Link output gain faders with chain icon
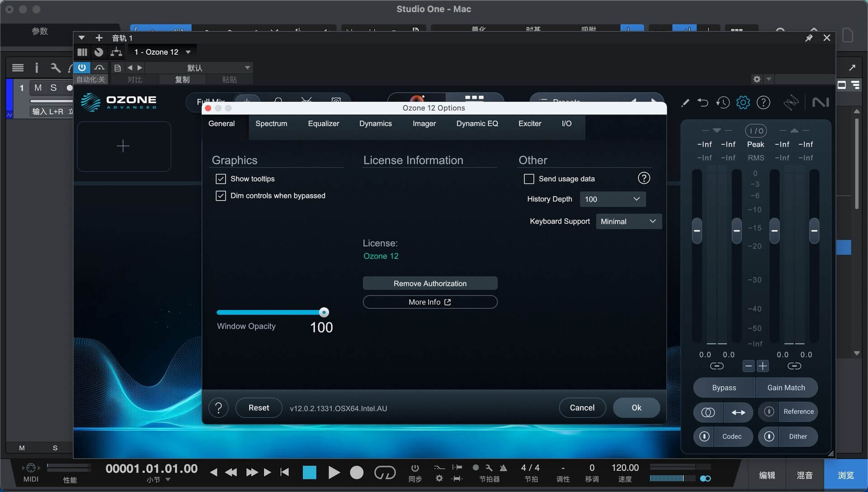868x492 pixels. (794, 366)
